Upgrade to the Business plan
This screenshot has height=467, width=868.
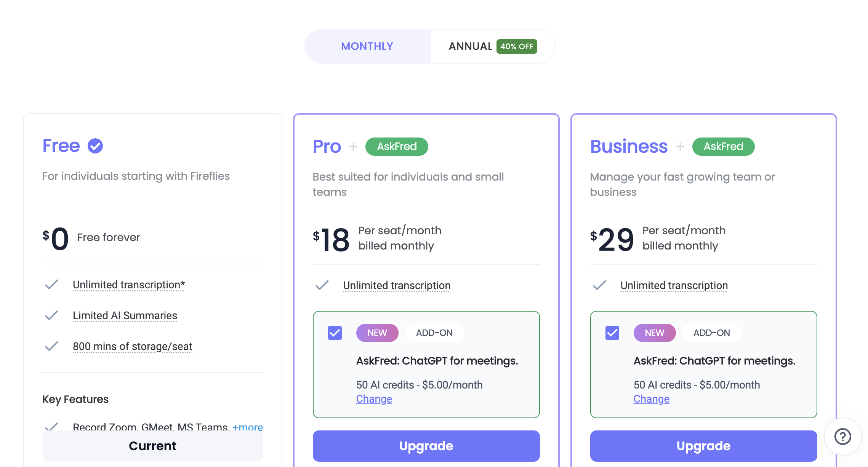coord(703,446)
